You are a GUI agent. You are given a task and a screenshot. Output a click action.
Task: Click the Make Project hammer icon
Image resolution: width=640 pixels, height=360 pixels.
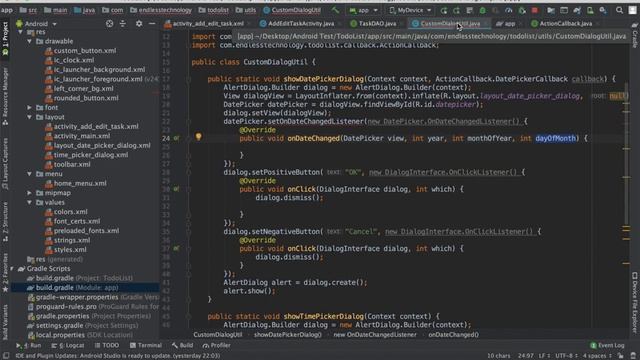(x=335, y=10)
